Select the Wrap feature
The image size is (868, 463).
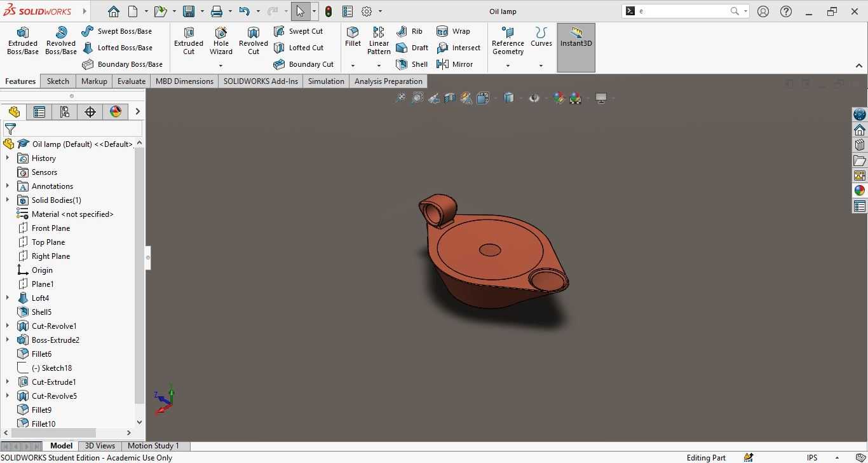[x=454, y=31]
